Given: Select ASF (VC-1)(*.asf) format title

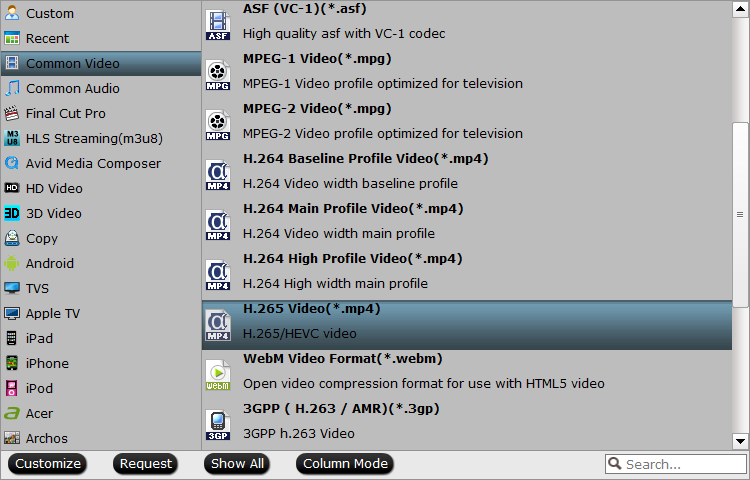Looking at the screenshot, I should [305, 9].
